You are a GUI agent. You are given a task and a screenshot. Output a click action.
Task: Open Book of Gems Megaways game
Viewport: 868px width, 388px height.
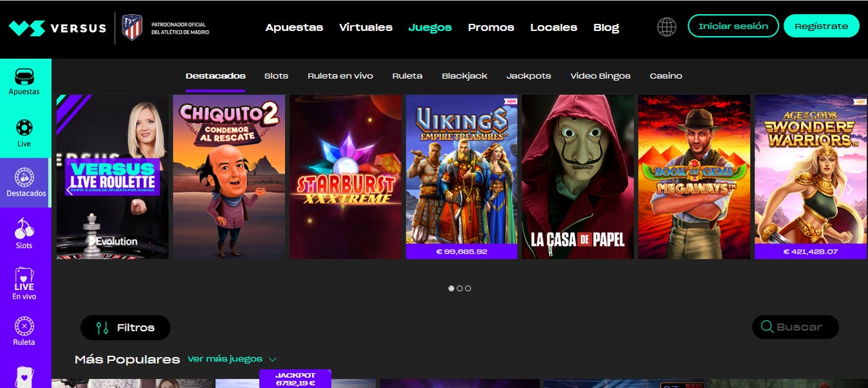695,177
